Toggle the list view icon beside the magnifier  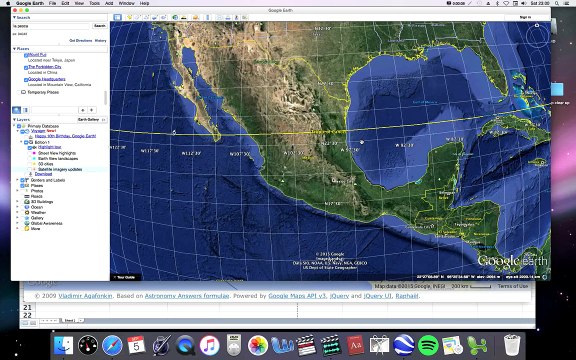coord(25,110)
